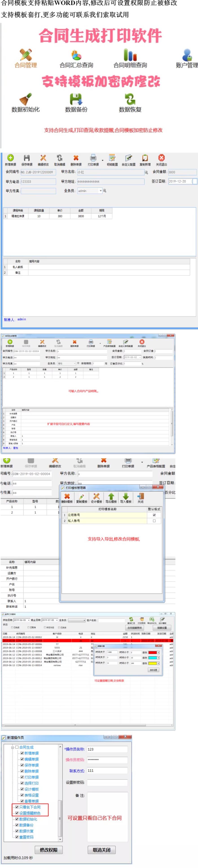Click 打印单据 in the ZJB-201912200009 contract form
198x868 pixels.
[93, 160]
